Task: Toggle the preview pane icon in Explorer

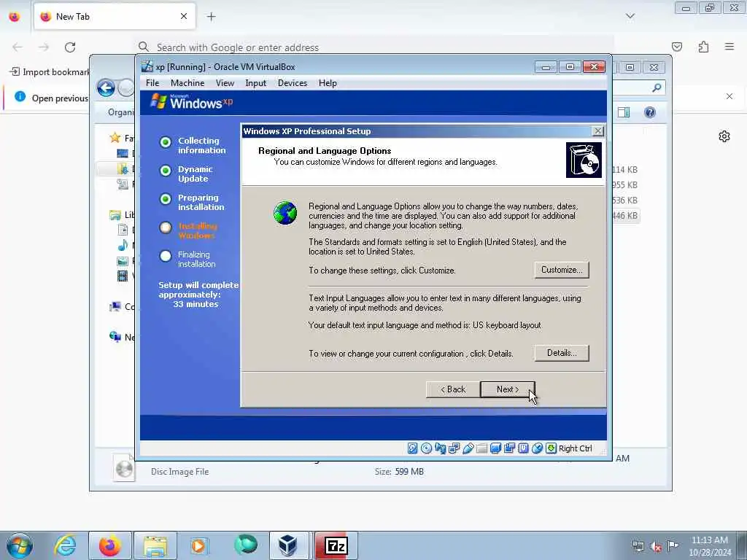Action: [624, 112]
